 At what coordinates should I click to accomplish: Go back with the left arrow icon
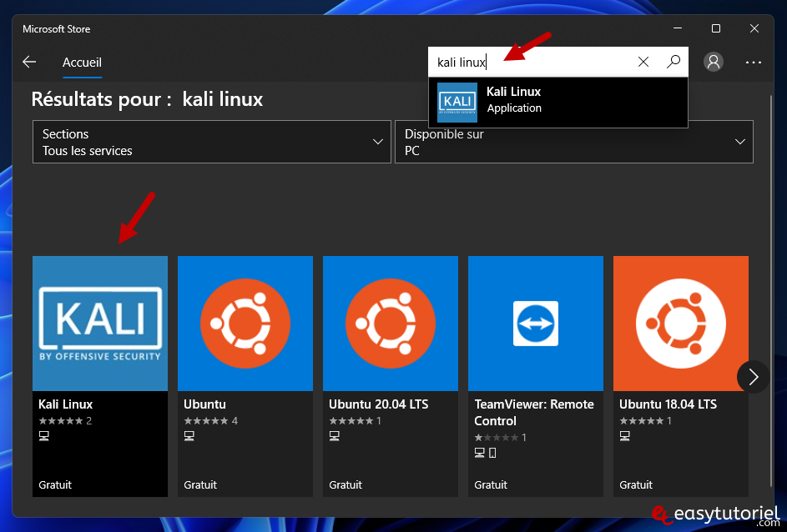pyautogui.click(x=29, y=63)
